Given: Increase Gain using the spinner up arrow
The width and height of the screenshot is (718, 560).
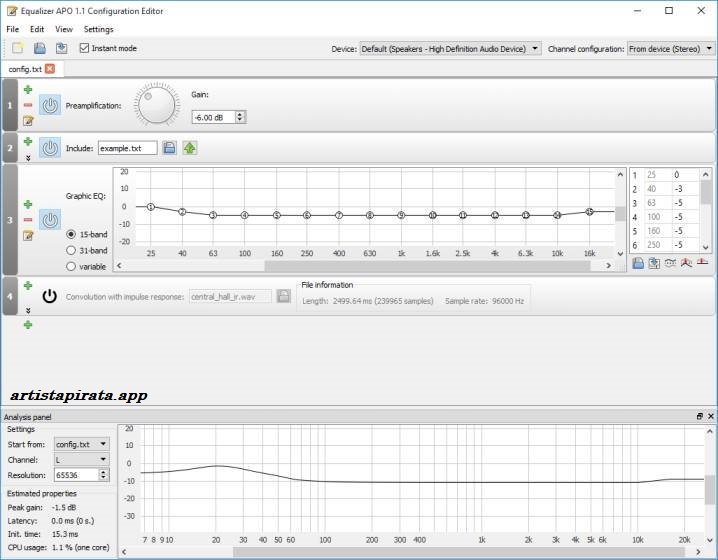Looking at the screenshot, I should pyautogui.click(x=240, y=114).
